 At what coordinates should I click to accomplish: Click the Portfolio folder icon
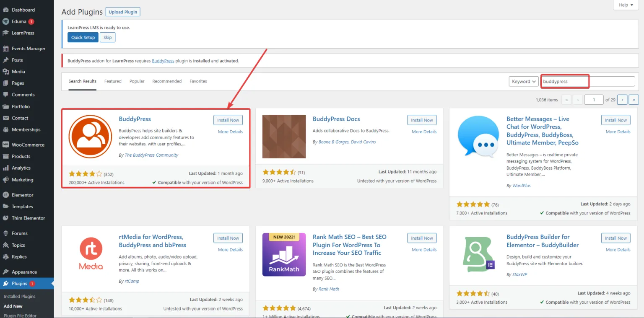(6, 106)
